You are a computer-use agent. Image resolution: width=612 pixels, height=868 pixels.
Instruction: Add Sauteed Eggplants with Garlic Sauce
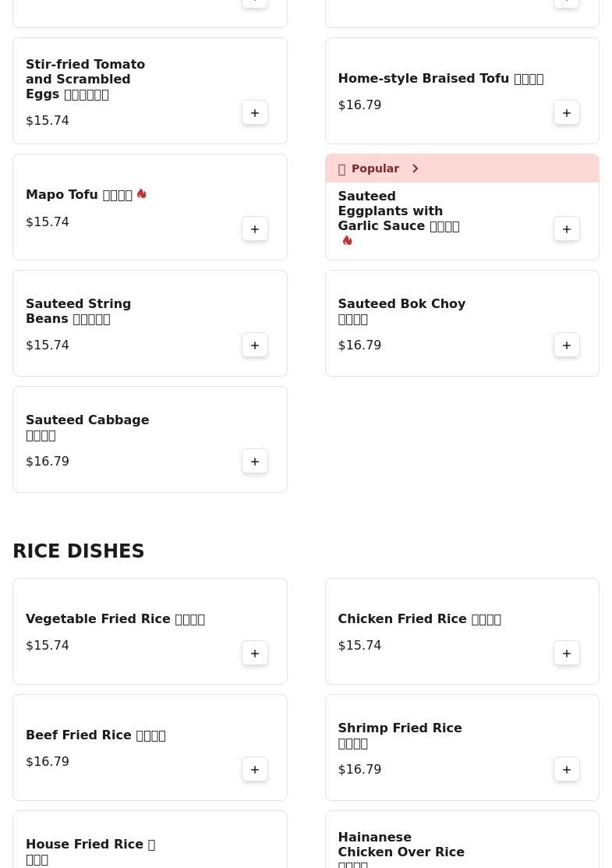point(567,229)
